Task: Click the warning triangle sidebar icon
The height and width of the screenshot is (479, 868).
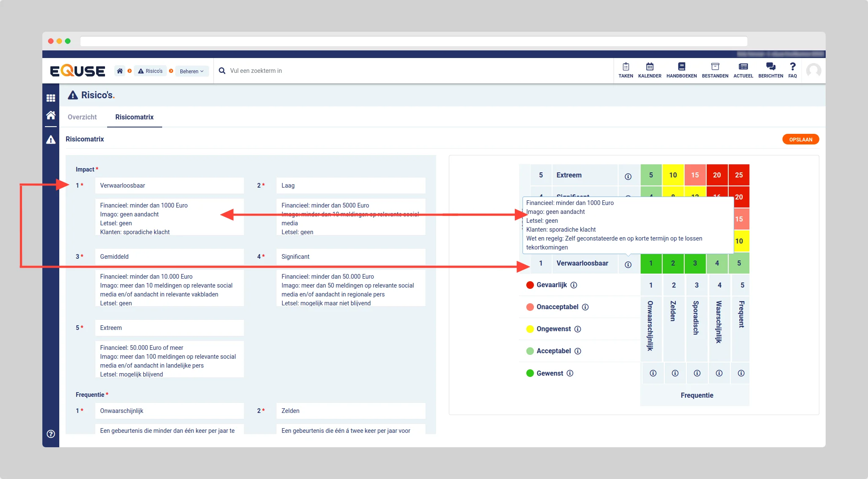Action: (51, 140)
